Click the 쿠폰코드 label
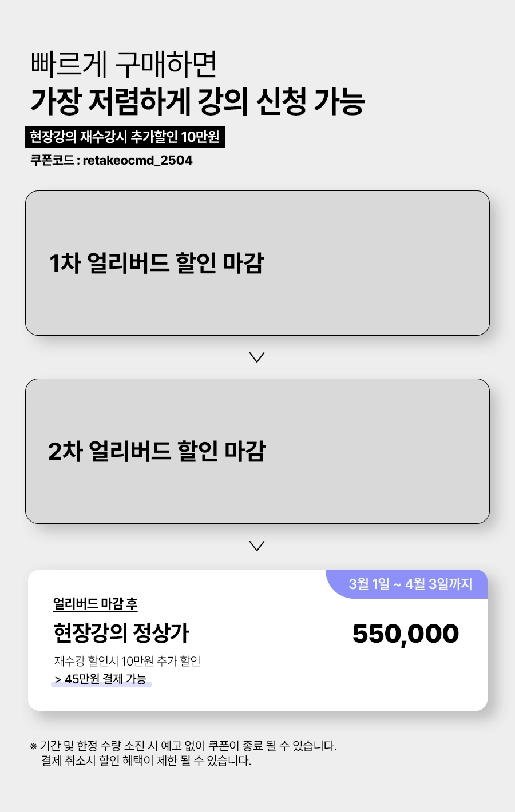 pyautogui.click(x=51, y=161)
